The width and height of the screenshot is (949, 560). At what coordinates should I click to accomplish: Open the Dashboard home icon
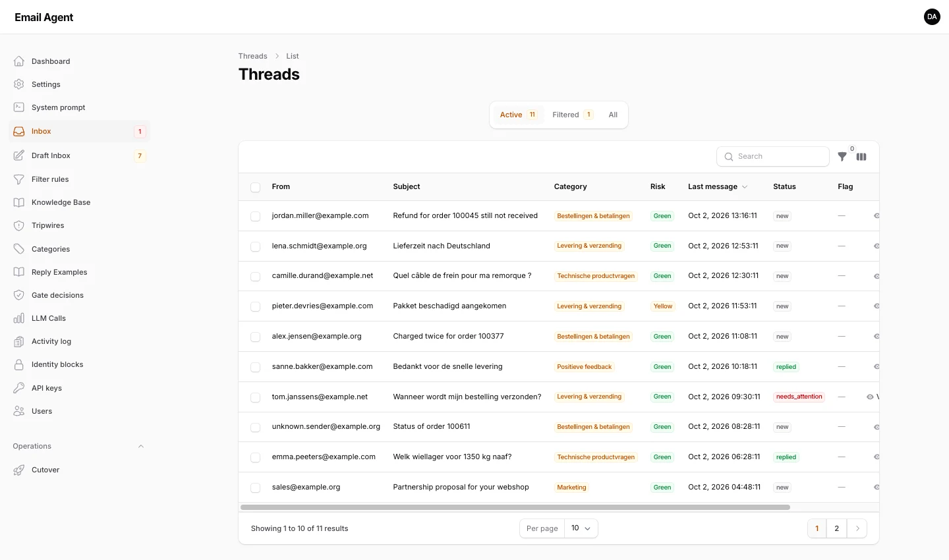click(x=19, y=61)
